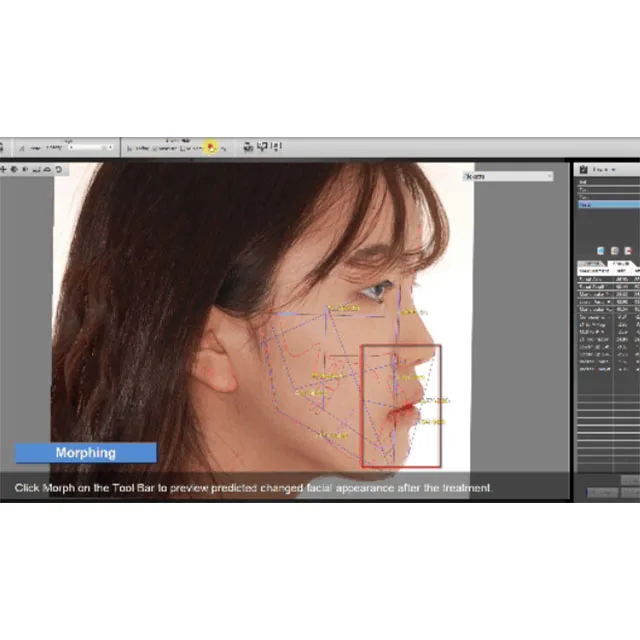Image resolution: width=640 pixels, height=640 pixels.
Task: Click the clipboard icon in the right panel header
Action: tap(584, 169)
